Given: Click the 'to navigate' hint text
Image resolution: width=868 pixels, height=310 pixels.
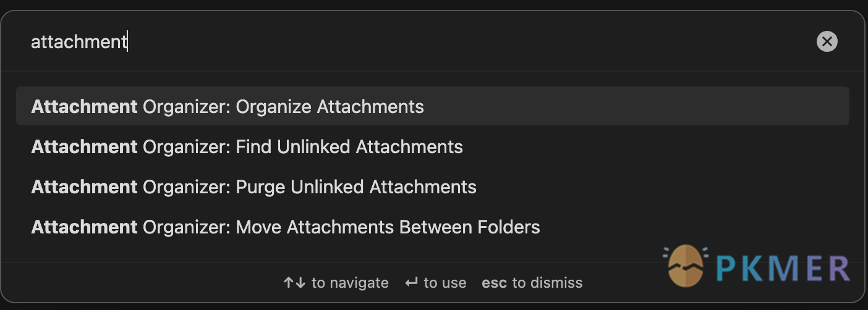Looking at the screenshot, I should pos(350,283).
